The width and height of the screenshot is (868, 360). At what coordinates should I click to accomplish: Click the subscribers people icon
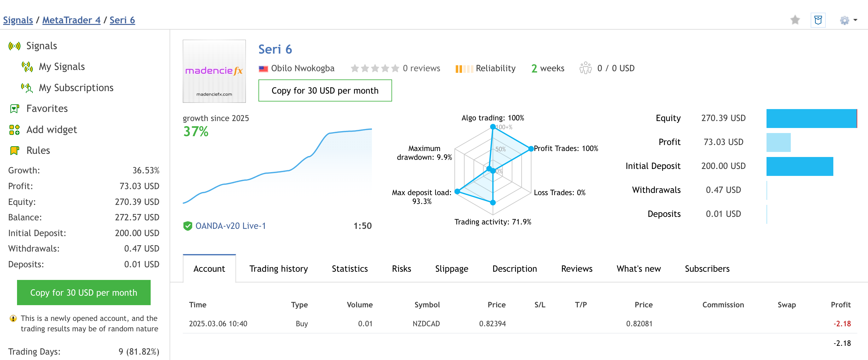coord(585,68)
